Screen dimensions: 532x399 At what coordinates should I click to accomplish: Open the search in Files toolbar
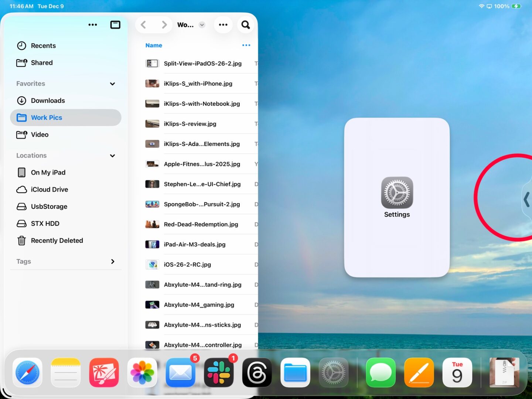[x=245, y=25]
